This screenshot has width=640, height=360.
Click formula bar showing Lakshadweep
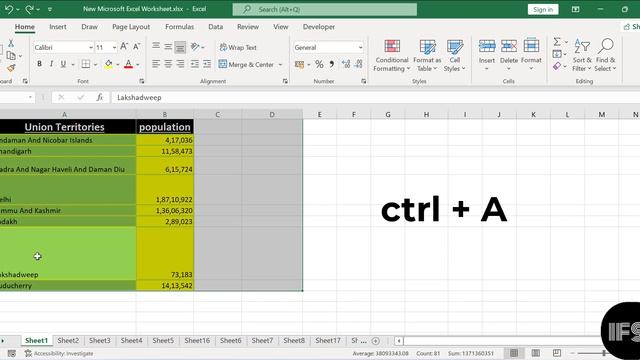click(x=376, y=97)
